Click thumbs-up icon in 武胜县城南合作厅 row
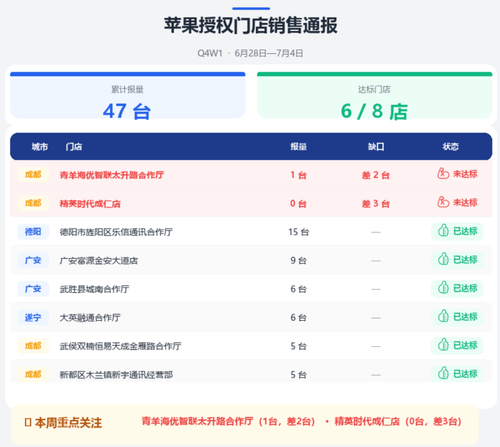 coord(443,288)
